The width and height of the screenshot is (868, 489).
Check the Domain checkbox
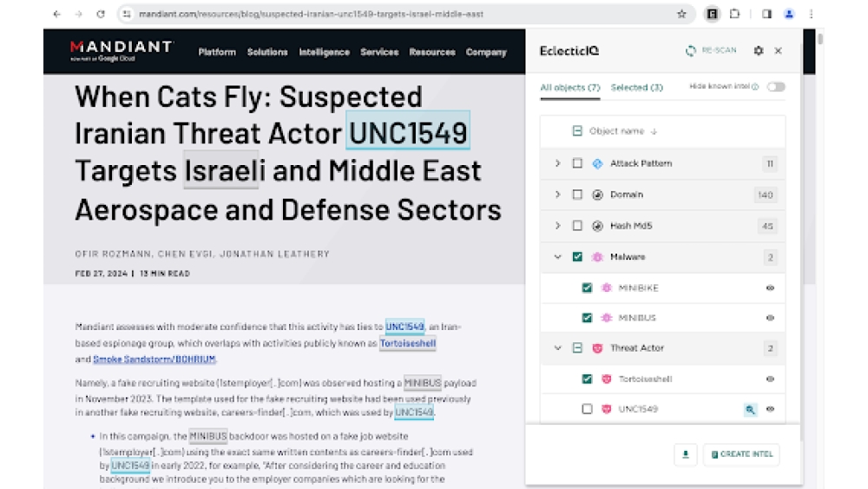click(x=577, y=195)
